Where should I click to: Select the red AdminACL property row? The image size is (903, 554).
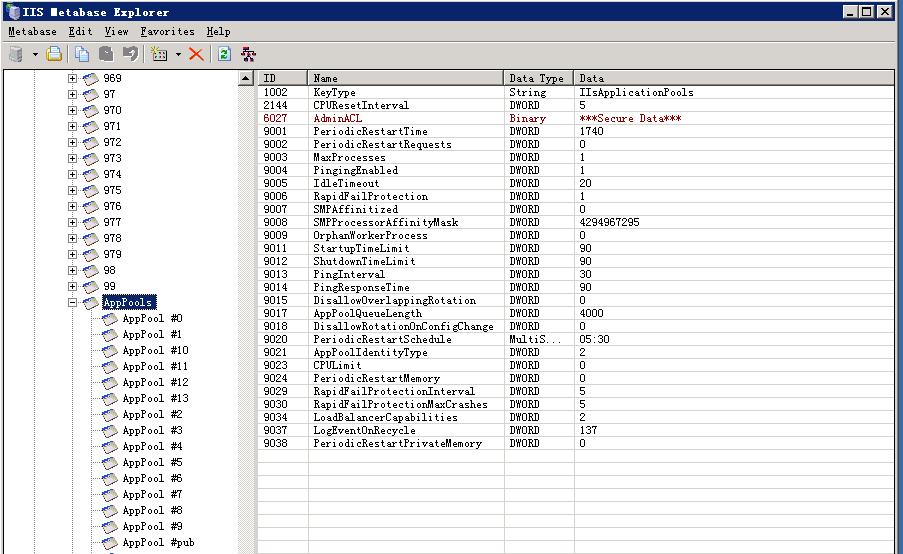[576, 118]
